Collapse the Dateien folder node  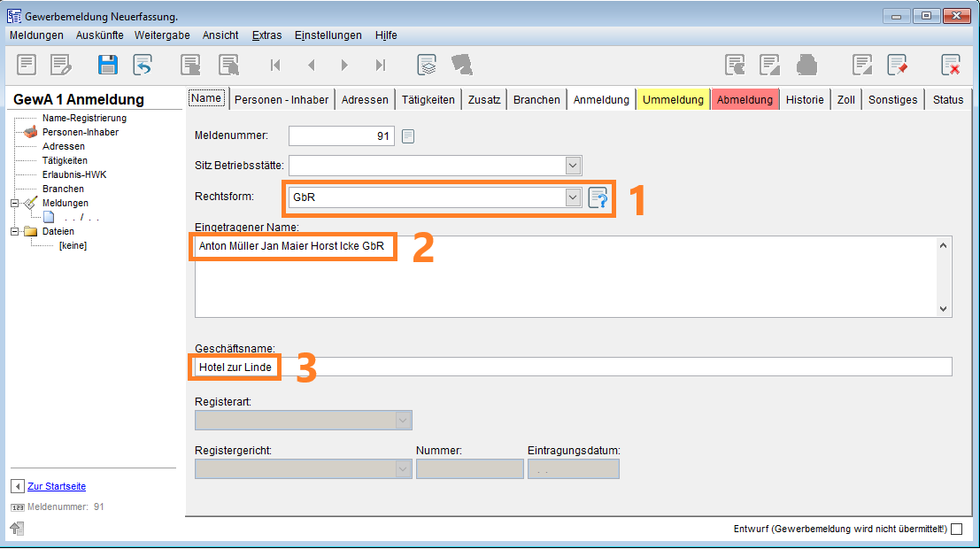[14, 231]
